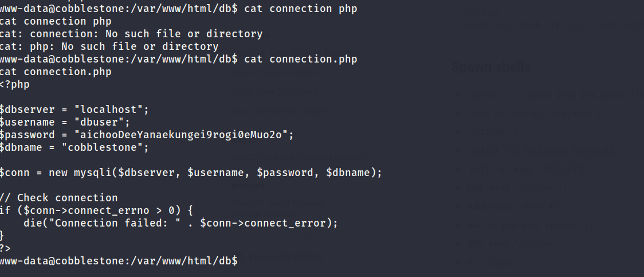644x277 pixels.
Task: Click the "cat: php: No such file" error line
Action: (109, 46)
